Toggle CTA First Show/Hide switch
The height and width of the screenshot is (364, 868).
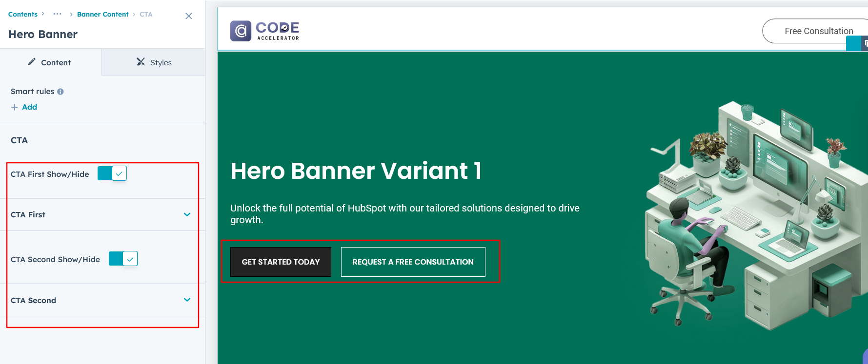[112, 173]
